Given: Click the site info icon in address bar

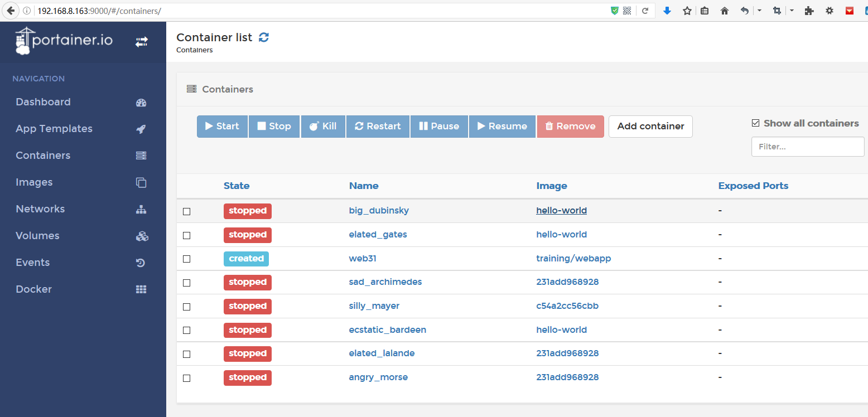Looking at the screenshot, I should 28,11.
